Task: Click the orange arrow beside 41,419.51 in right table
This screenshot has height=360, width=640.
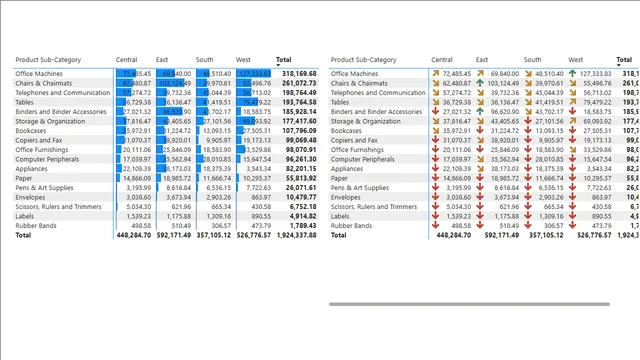Action: click(x=528, y=102)
